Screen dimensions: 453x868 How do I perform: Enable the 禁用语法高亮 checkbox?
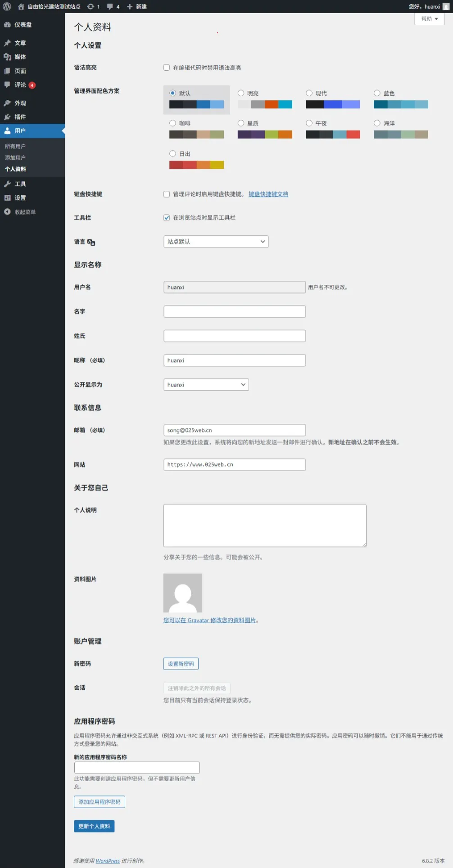(x=167, y=67)
